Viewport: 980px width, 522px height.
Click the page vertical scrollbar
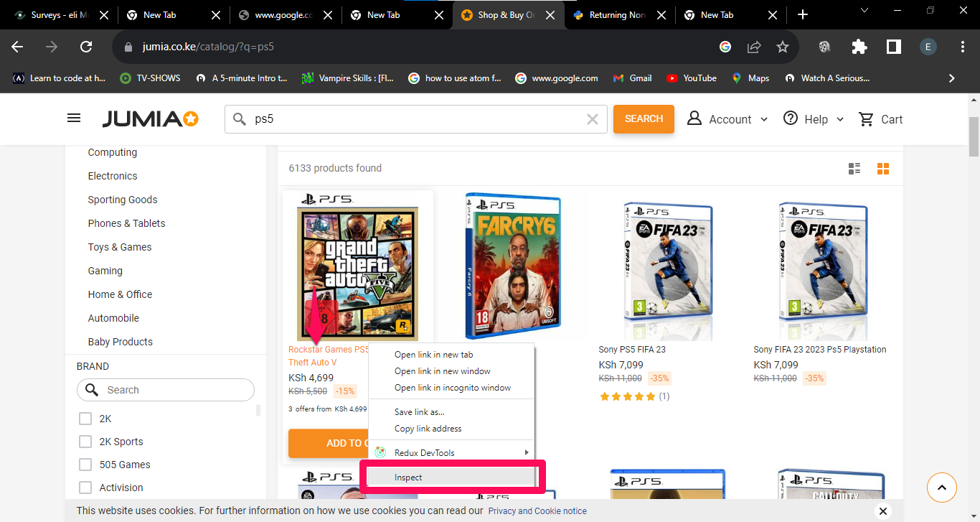(974, 136)
